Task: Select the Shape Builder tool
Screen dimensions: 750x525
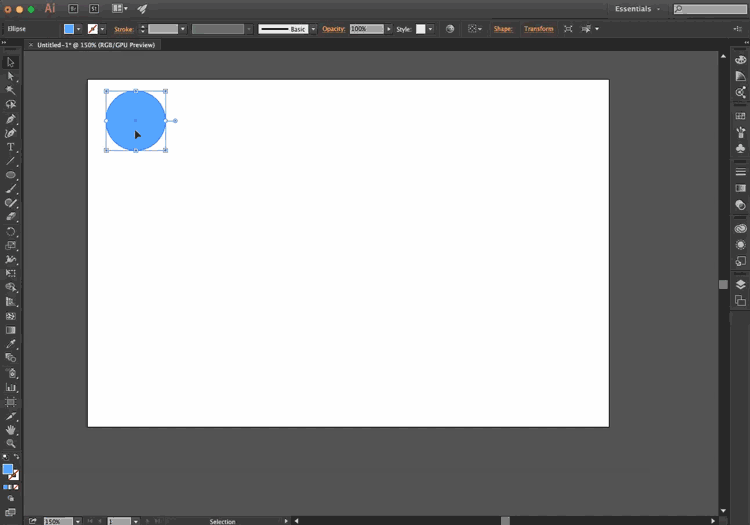Action: tap(11, 287)
